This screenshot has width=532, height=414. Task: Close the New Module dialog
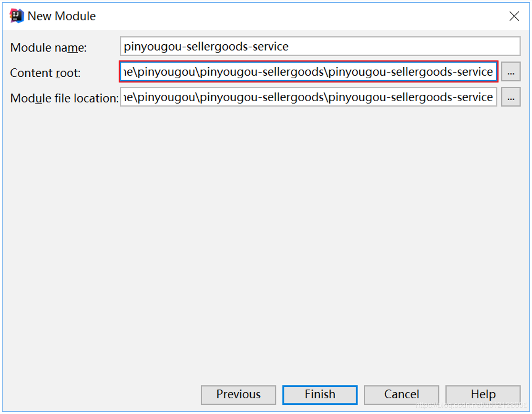[514, 16]
